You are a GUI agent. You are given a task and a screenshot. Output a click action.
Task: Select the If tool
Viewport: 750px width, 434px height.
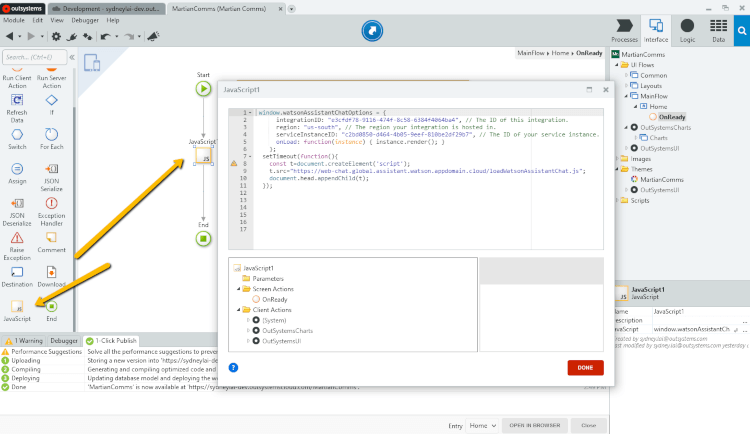pyautogui.click(x=52, y=104)
